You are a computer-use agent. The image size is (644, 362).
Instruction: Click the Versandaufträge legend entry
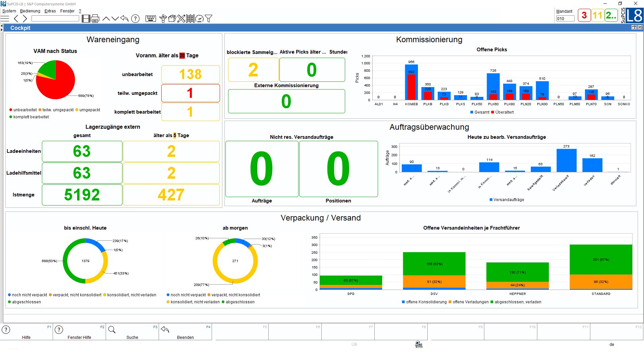[x=506, y=200]
